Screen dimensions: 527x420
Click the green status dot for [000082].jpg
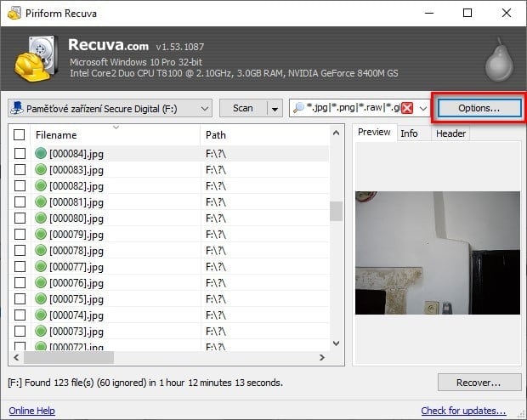[41, 185]
